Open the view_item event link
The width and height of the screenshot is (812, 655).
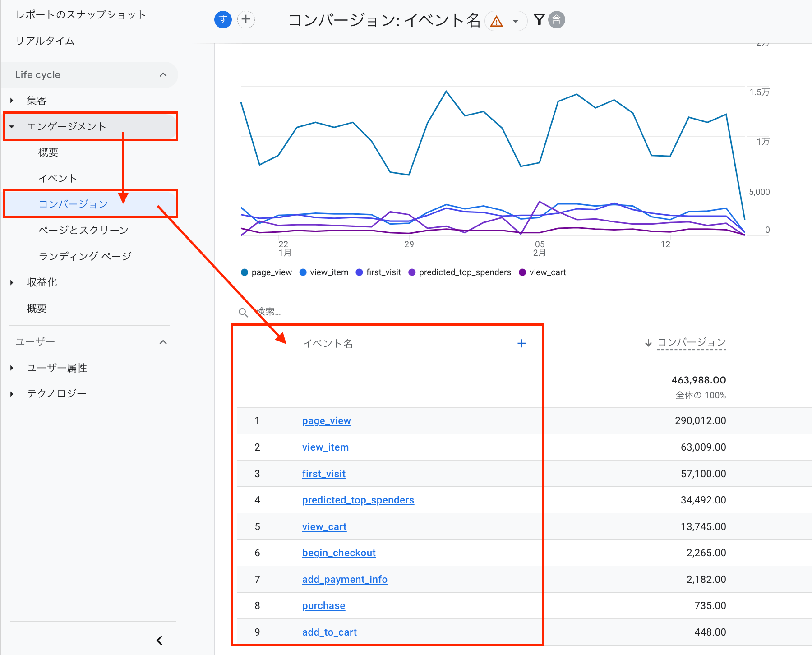[x=325, y=447]
